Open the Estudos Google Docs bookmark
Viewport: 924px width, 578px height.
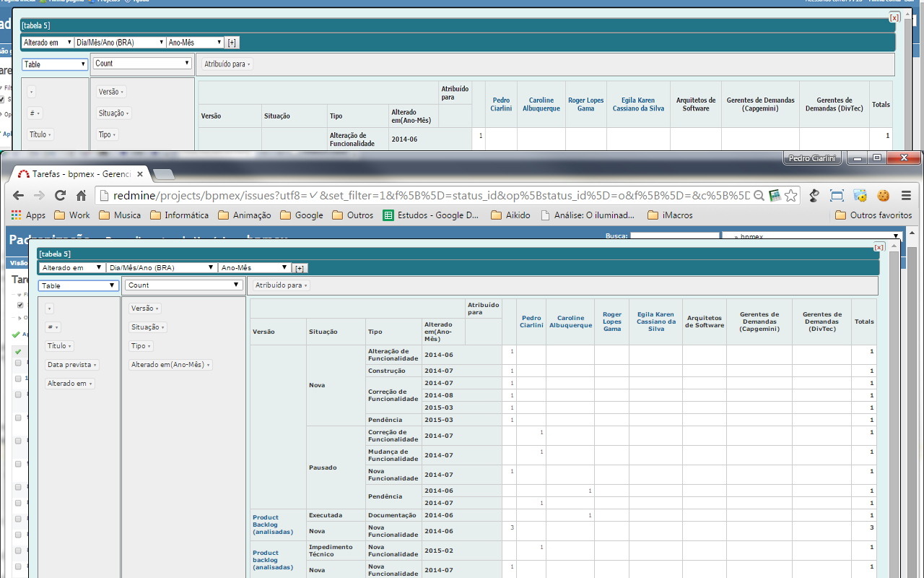431,215
